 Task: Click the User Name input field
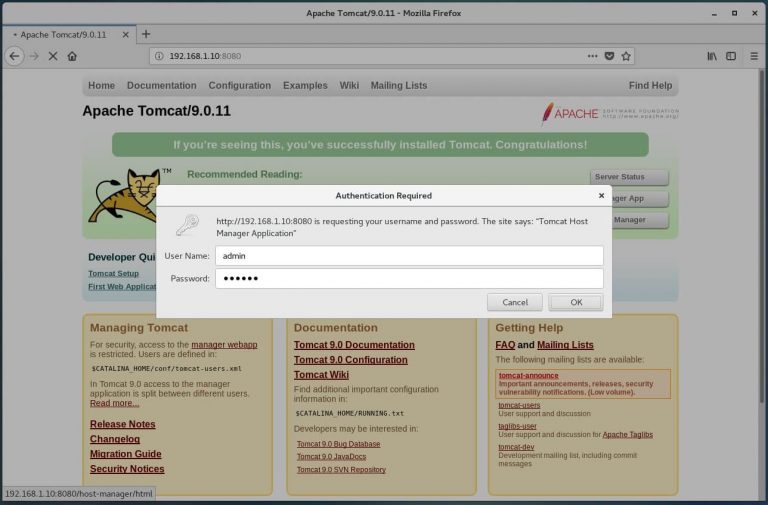(409, 256)
